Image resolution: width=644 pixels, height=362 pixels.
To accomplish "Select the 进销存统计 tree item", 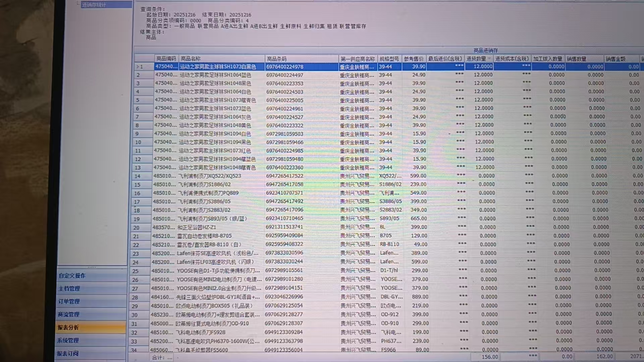I will (x=94, y=5).
